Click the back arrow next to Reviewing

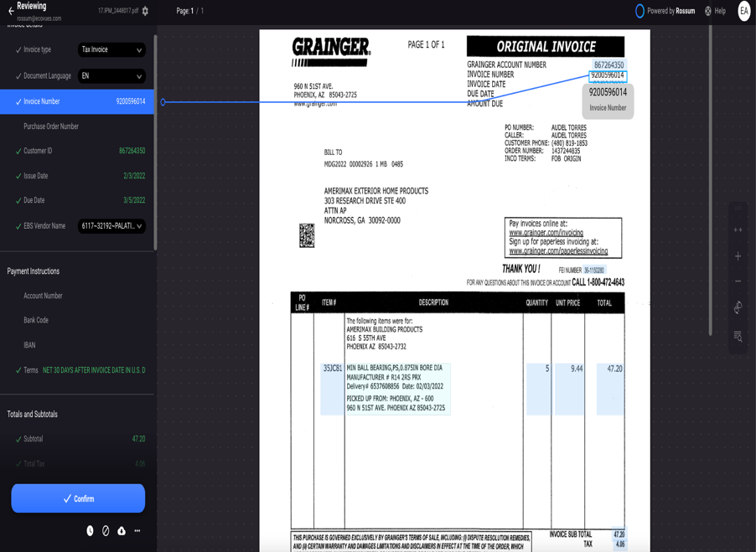(x=11, y=11)
